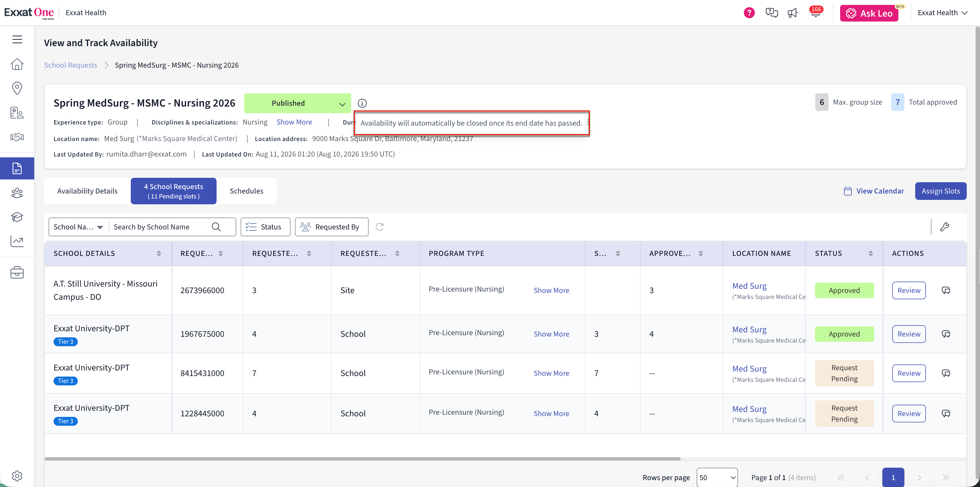Click the horizontal table scrollbar

click(363, 459)
